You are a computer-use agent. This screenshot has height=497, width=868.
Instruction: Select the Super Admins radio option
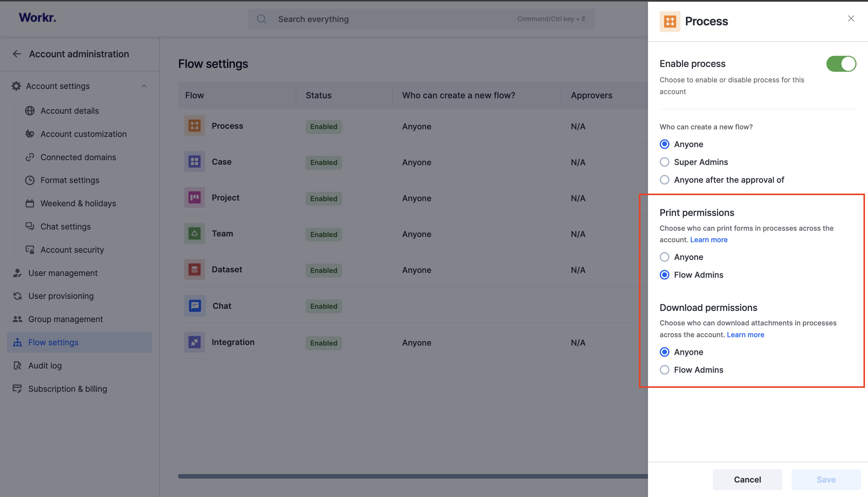click(x=664, y=162)
